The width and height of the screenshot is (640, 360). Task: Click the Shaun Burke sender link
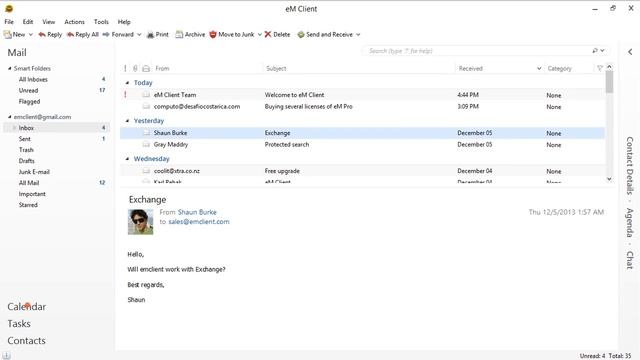197,212
